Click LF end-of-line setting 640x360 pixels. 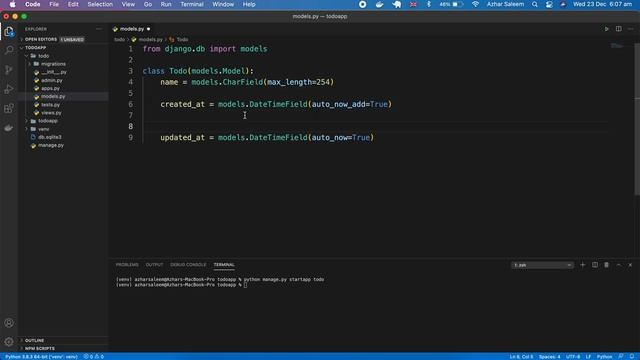click(x=588, y=356)
